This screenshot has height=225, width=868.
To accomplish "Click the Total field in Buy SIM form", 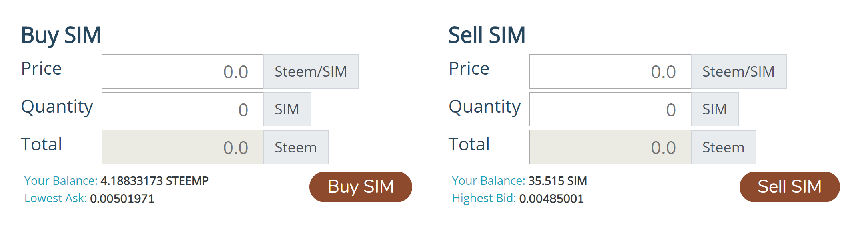I will [x=182, y=147].
